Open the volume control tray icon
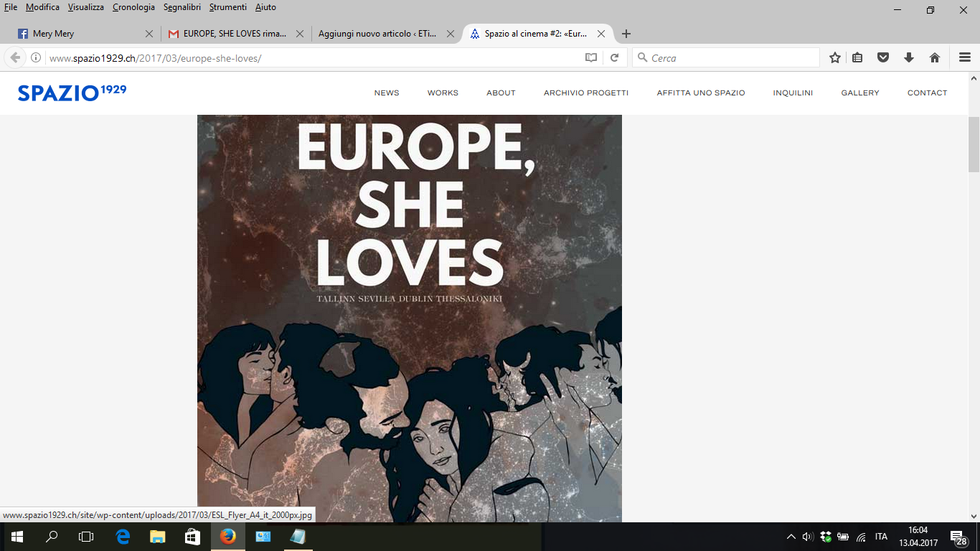Viewport: 980px width, 551px height. click(808, 537)
